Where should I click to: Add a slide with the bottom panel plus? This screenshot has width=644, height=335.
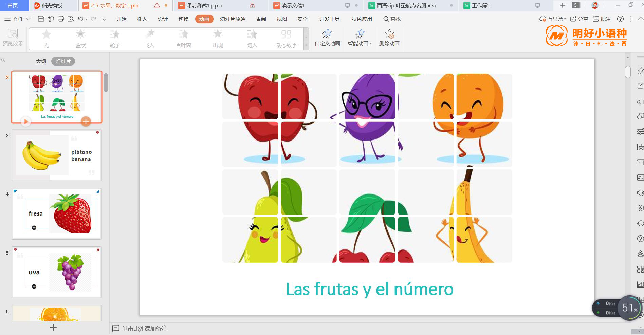click(x=53, y=327)
